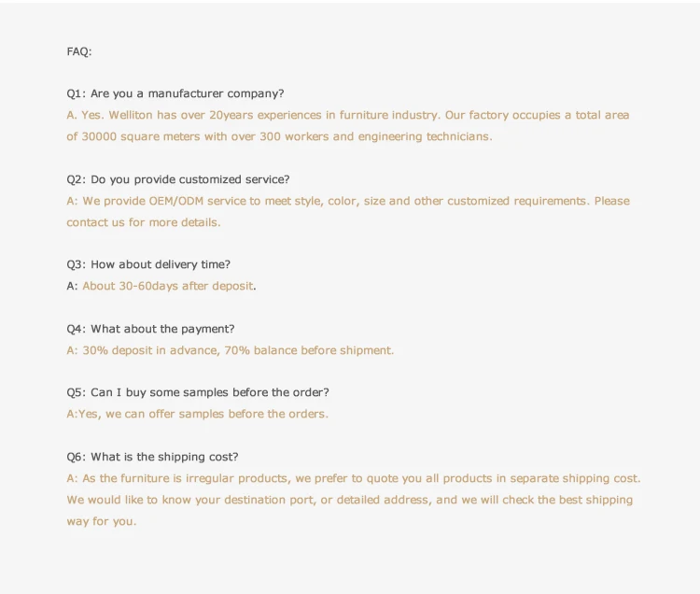Image resolution: width=700 pixels, height=594 pixels.
Task: Select the Q6 shipping cost question
Action: (152, 457)
